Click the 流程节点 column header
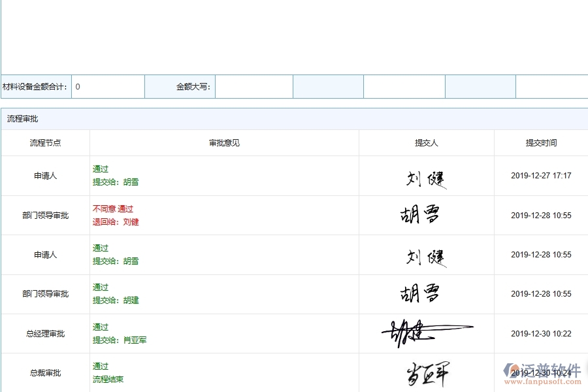 (x=45, y=142)
